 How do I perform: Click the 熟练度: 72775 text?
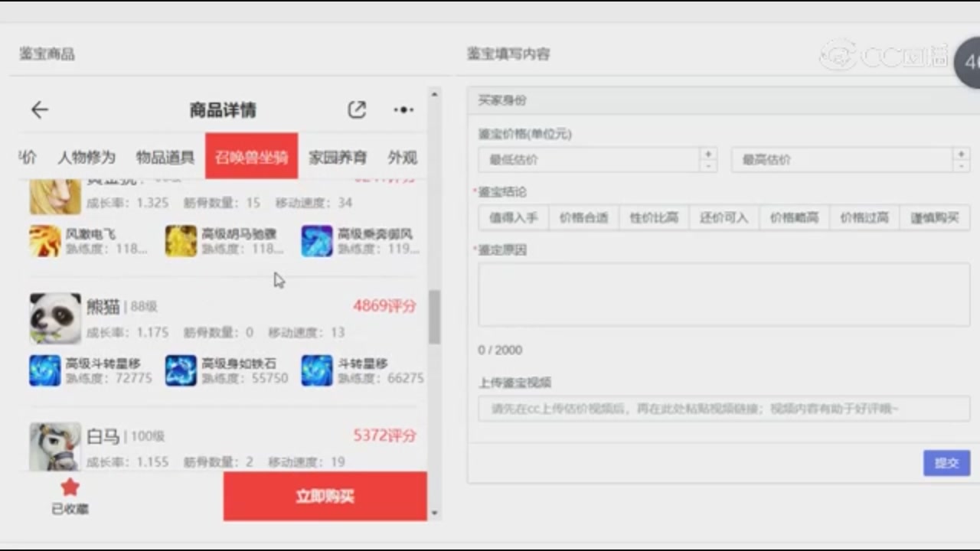click(x=109, y=378)
